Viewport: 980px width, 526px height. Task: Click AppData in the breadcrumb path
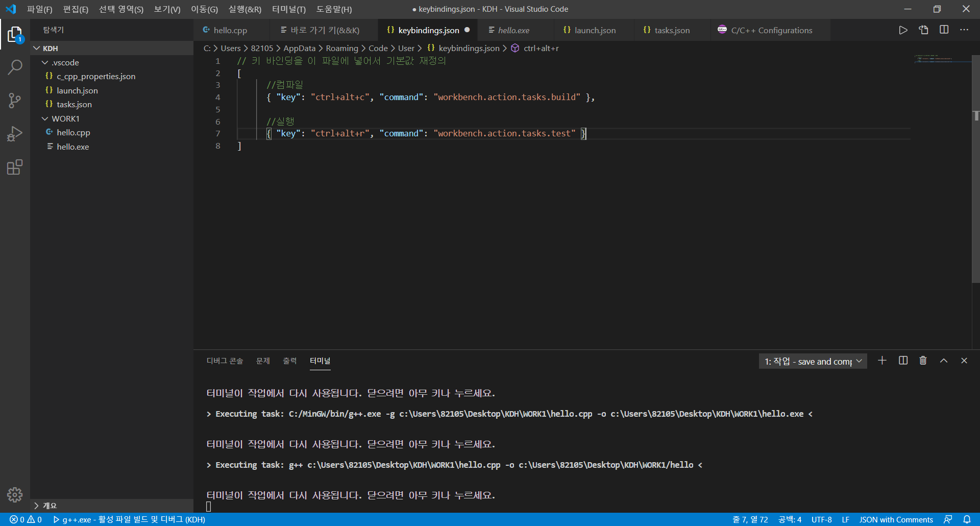tap(299, 48)
